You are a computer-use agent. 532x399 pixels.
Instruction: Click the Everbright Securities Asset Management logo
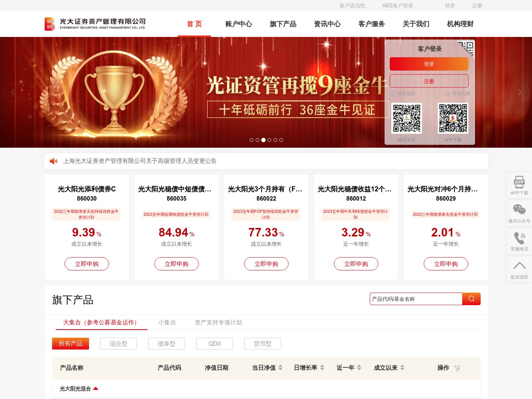(x=95, y=24)
